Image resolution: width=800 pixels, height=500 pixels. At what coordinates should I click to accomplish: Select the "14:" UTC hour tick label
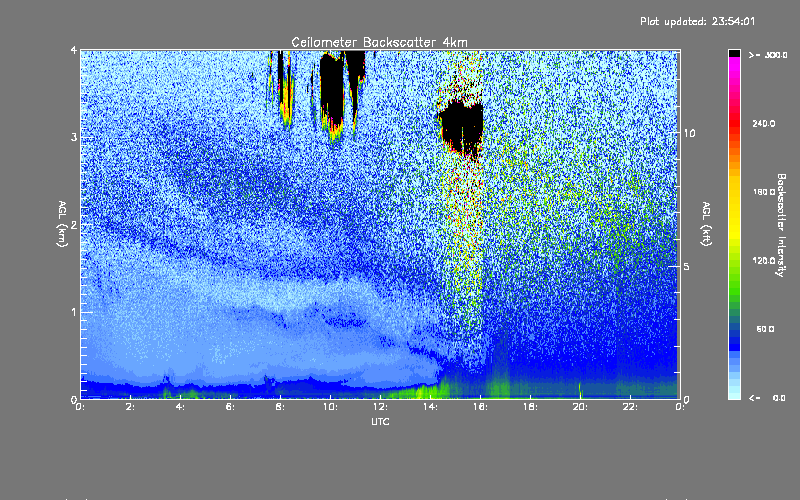[x=430, y=407]
